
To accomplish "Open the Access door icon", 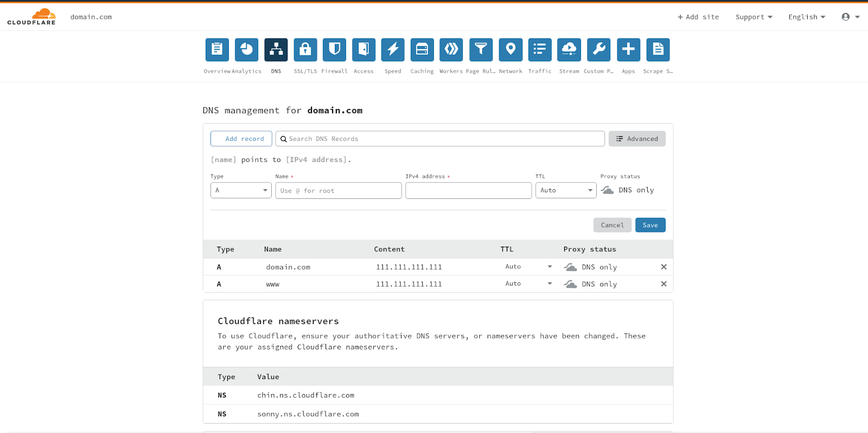I will tap(363, 50).
